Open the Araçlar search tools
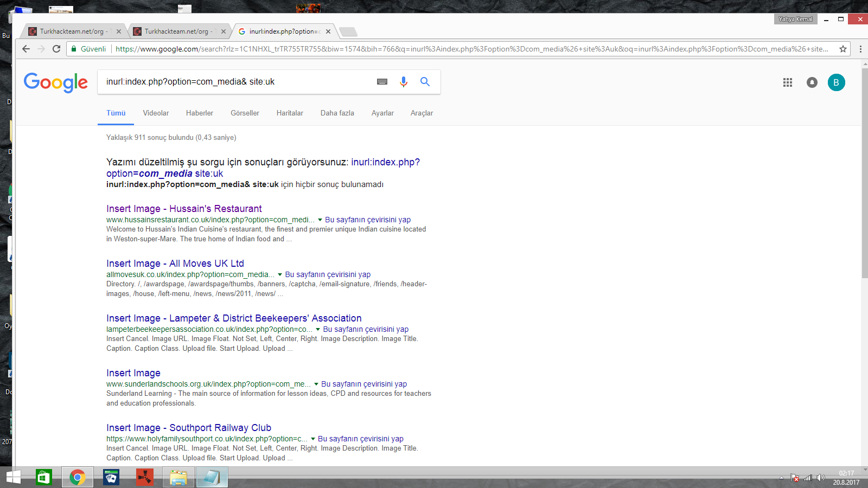 [x=422, y=113]
